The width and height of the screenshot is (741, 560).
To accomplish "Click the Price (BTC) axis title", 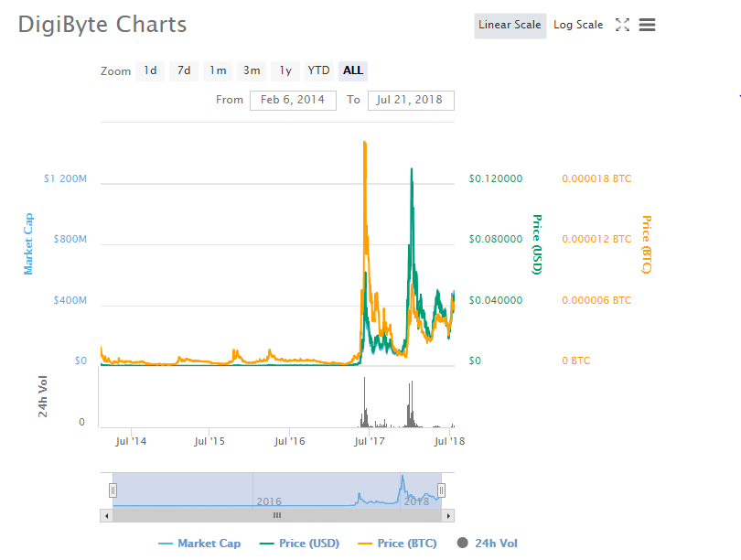I will click(647, 244).
